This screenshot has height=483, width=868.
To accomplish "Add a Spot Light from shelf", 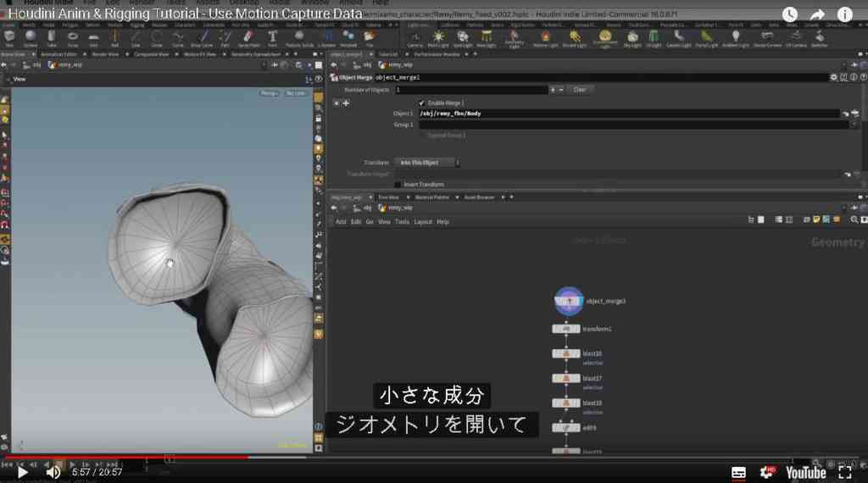I will [462, 37].
